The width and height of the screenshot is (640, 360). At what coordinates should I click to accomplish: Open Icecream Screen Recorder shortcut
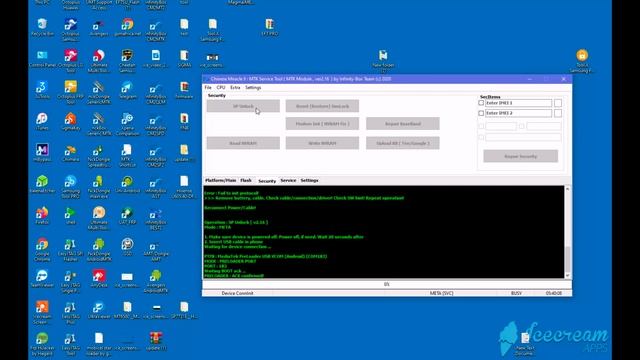pyautogui.click(x=42, y=312)
